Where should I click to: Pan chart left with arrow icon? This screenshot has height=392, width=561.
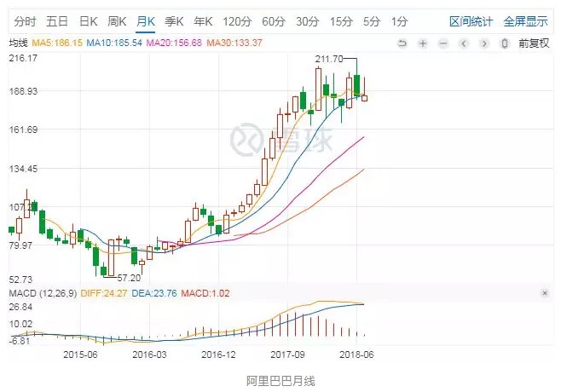(464, 43)
